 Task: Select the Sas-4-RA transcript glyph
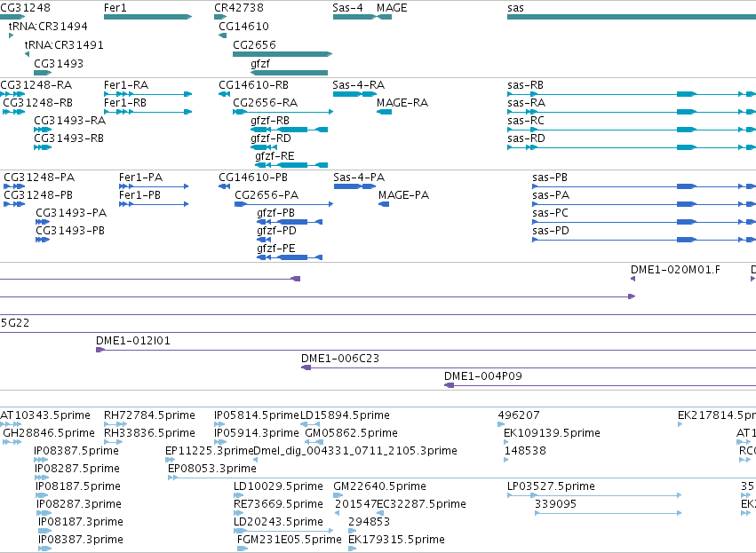click(354, 94)
